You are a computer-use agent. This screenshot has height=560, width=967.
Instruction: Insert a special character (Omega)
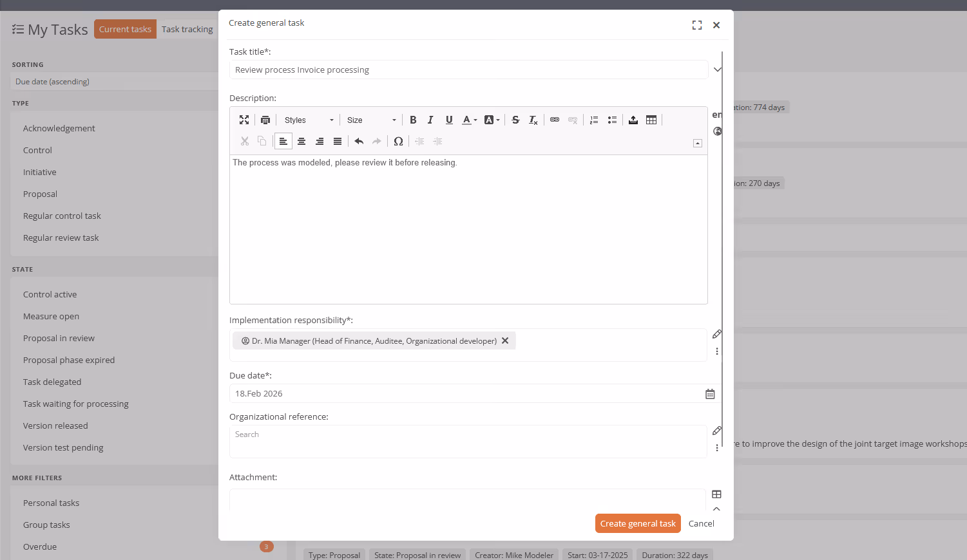(398, 141)
